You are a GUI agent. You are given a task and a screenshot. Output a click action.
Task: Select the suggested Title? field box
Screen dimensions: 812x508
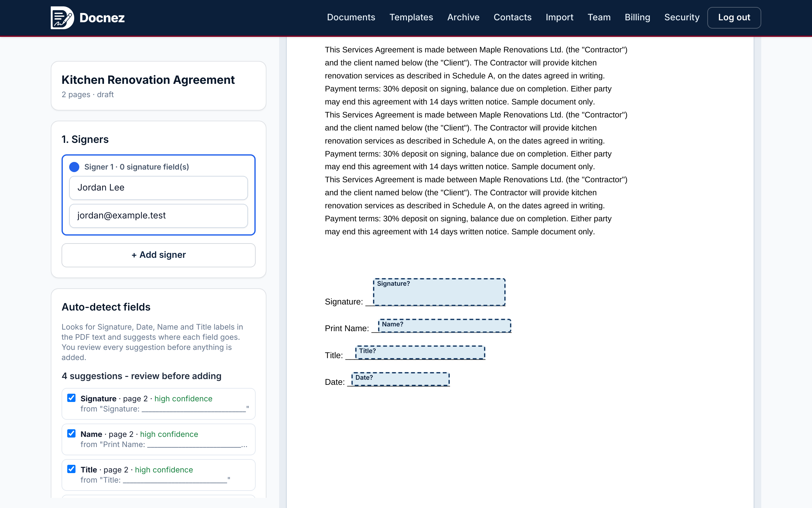420,352
